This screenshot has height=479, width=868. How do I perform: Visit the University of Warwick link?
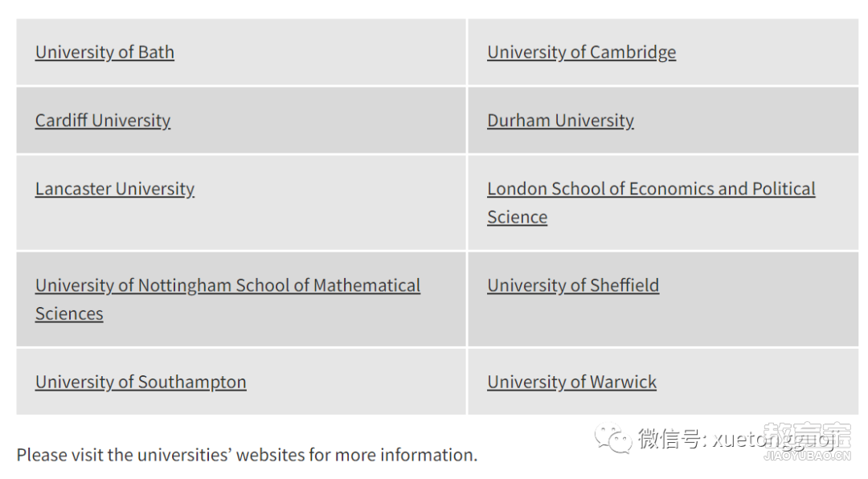(572, 382)
